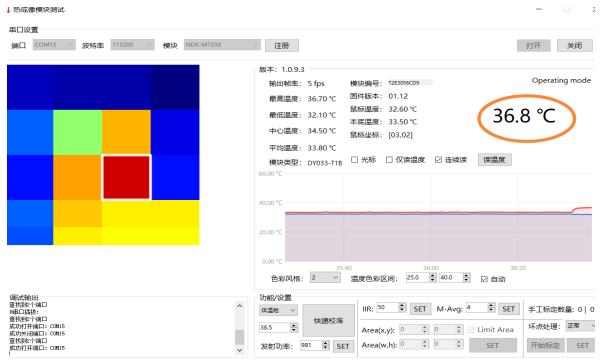Click the IIR value field showing 50

(x=387, y=307)
